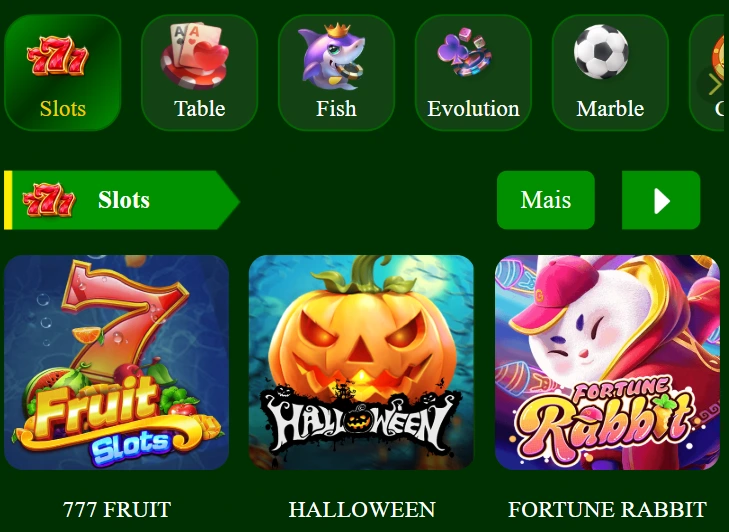
Task: Click the 777 FRUIT title text
Action: pyautogui.click(x=117, y=510)
